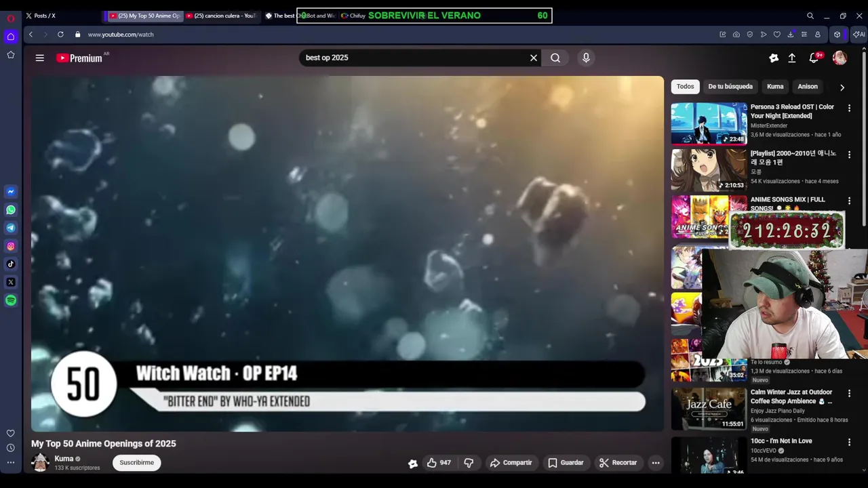Open YouTube account avatar menu
This screenshot has width=868, height=488.
tap(840, 58)
